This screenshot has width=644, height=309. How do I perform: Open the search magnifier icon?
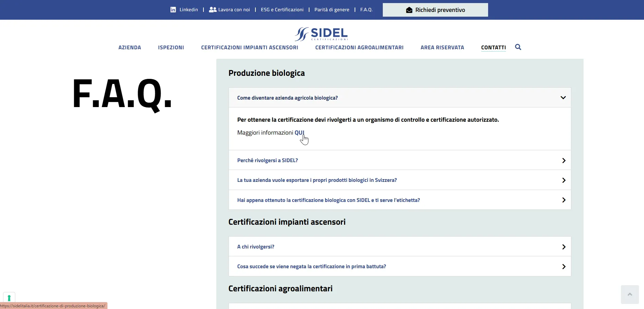pyautogui.click(x=518, y=47)
